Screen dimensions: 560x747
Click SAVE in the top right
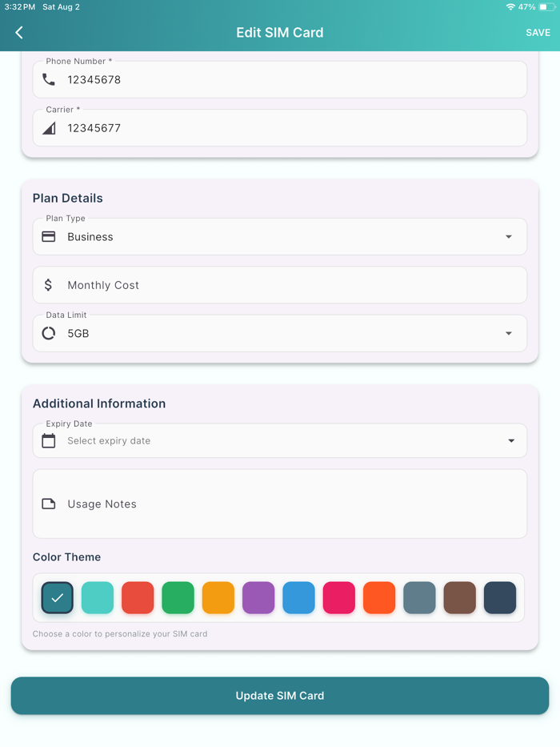(538, 32)
